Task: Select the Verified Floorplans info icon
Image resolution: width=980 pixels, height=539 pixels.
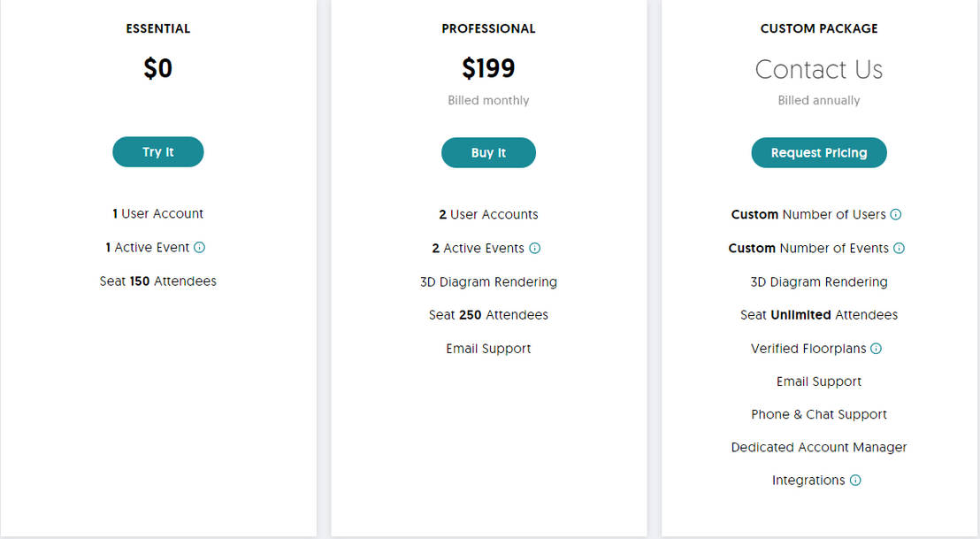Action: (876, 348)
